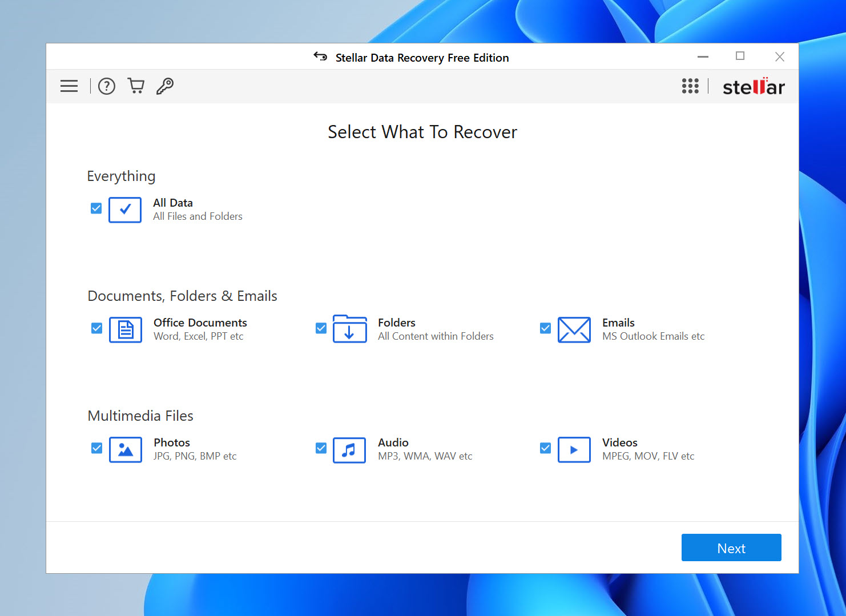Toggle the Photos checkbox
The height and width of the screenshot is (616, 846).
pos(96,448)
